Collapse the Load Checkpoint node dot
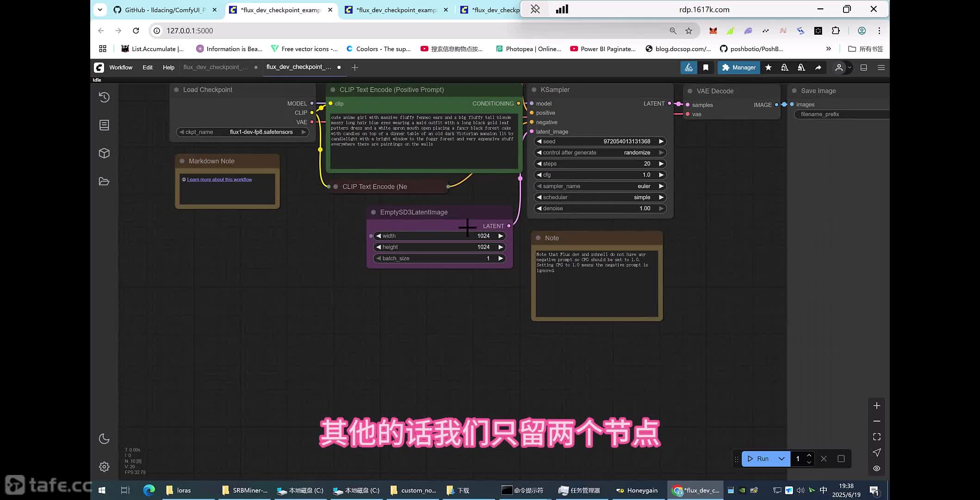The height and width of the screenshot is (500, 980). pyautogui.click(x=176, y=90)
